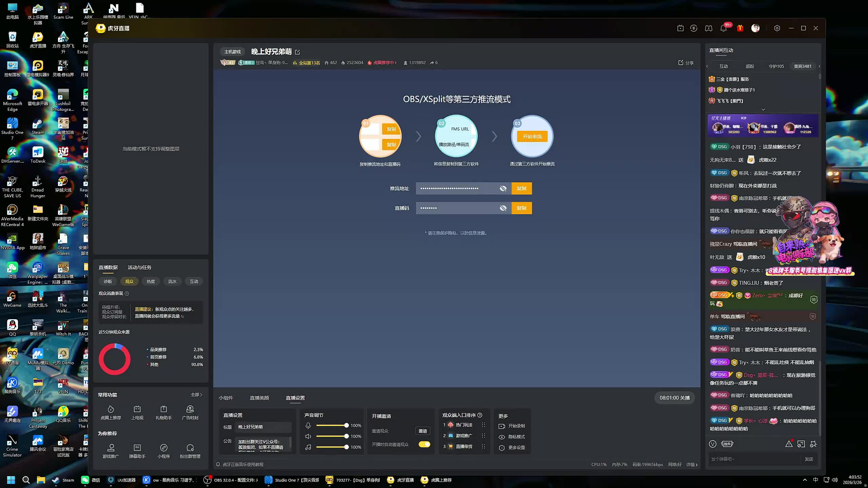Switch to the 直播美颜 tab

coord(259,398)
